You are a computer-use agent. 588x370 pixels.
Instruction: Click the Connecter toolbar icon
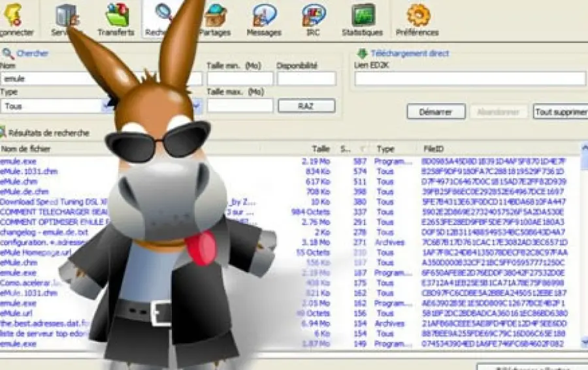[15, 20]
